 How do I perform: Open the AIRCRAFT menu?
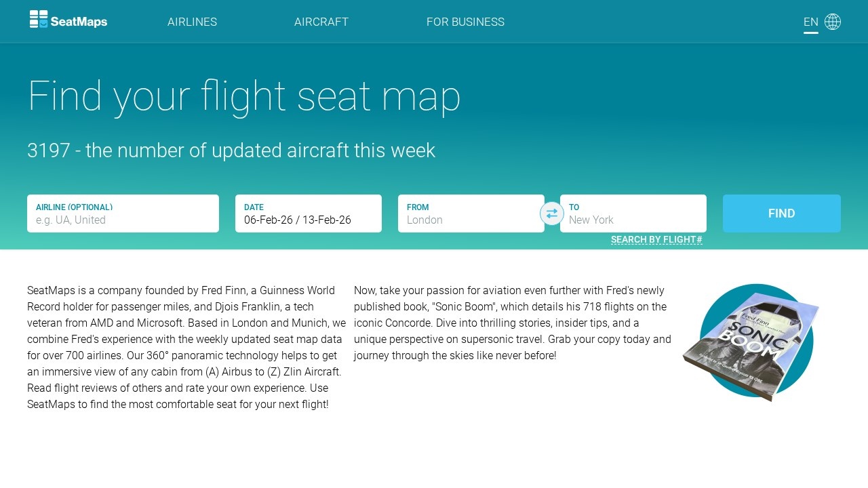pos(321,22)
